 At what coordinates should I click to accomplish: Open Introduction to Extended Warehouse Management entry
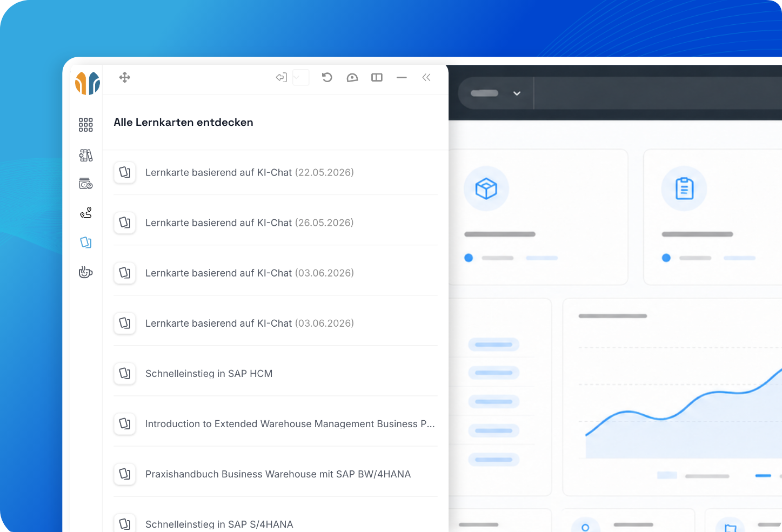tap(276, 423)
